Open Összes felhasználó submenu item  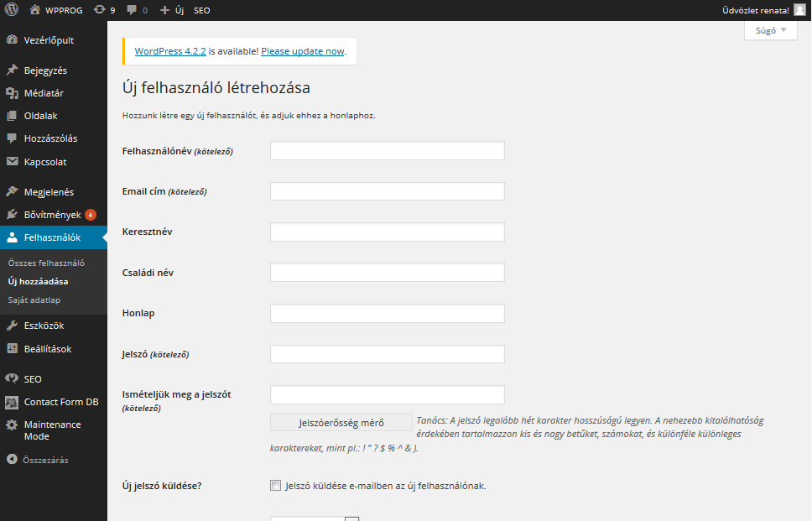pyautogui.click(x=46, y=263)
